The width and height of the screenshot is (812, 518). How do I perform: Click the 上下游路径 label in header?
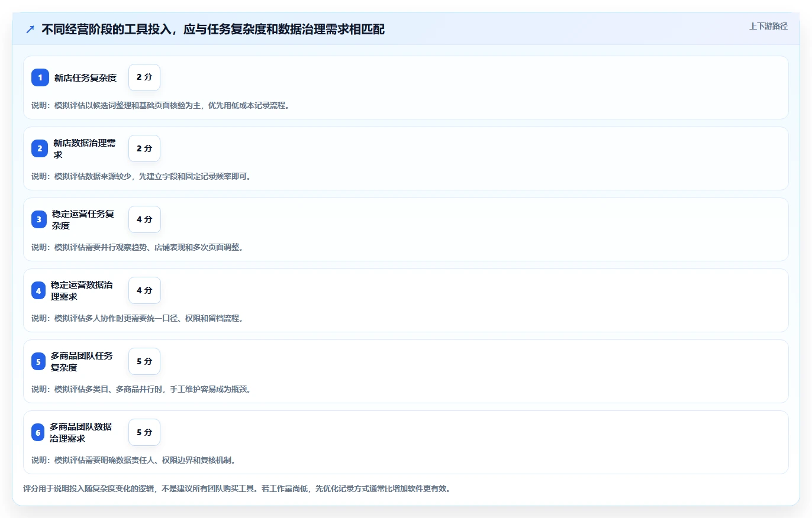[x=768, y=26]
